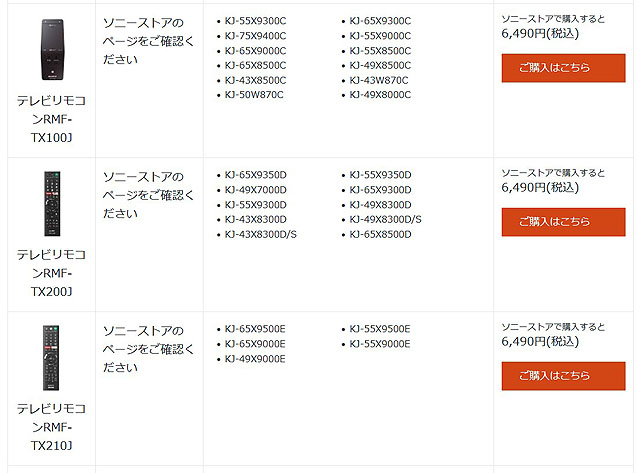This screenshot has width=640, height=473.
Task: Click model KJ-65X9500E in the list
Action: (255, 329)
